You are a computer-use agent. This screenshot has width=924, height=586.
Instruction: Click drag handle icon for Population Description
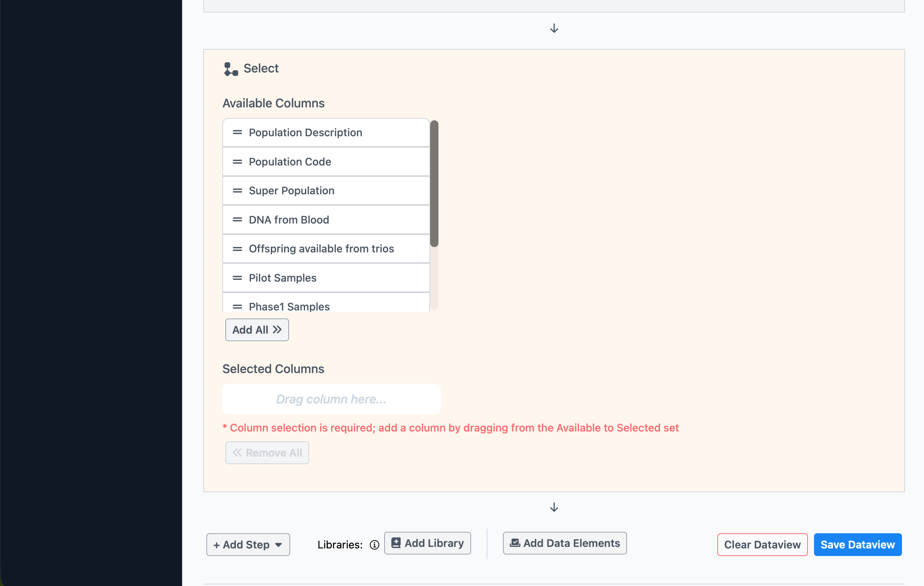[237, 132]
